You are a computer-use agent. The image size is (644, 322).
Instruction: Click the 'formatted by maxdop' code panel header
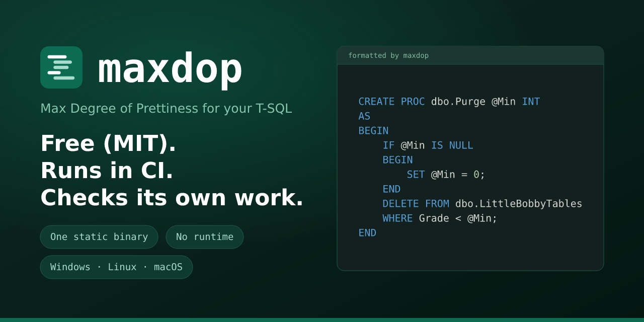[x=470, y=55]
